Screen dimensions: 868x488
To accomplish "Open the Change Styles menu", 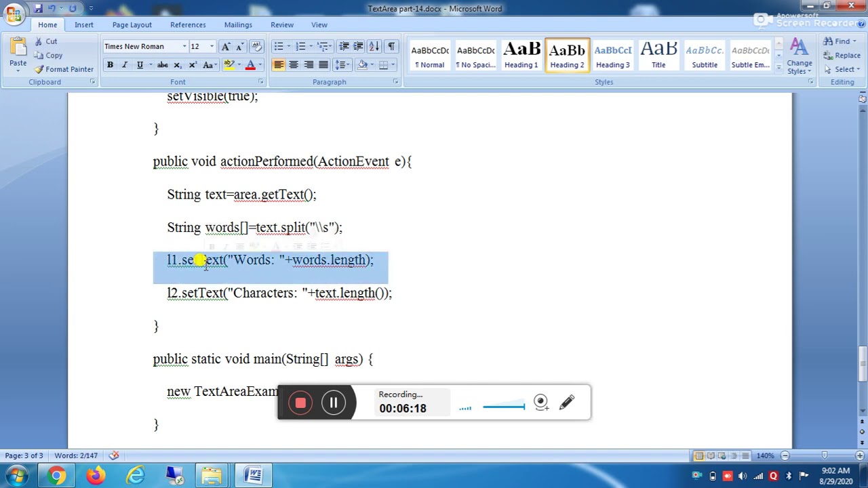I will coord(800,57).
